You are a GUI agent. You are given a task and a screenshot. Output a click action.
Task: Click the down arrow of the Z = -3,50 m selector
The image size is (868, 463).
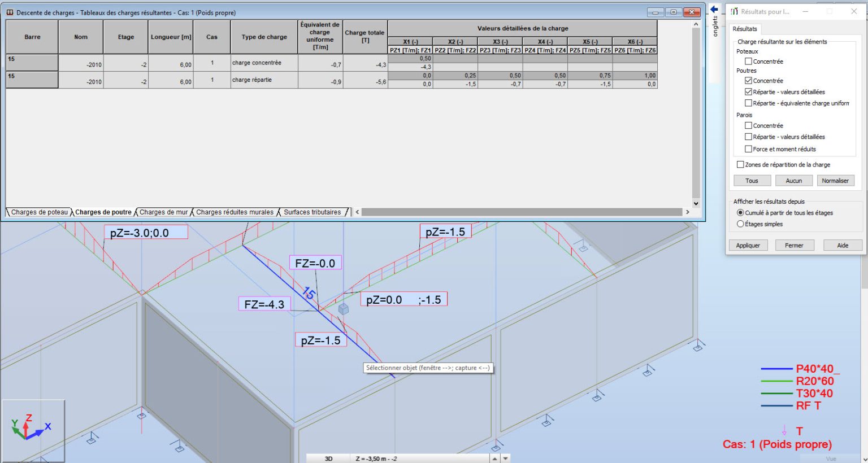(506, 458)
